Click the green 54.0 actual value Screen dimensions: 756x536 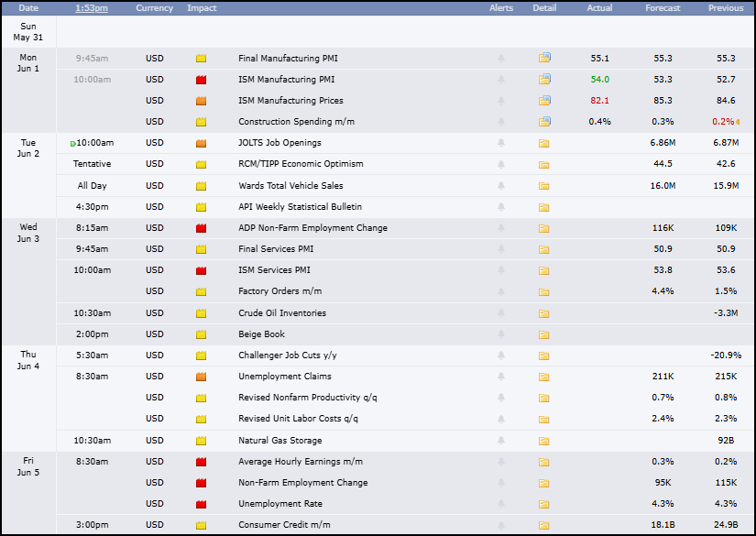pos(600,80)
